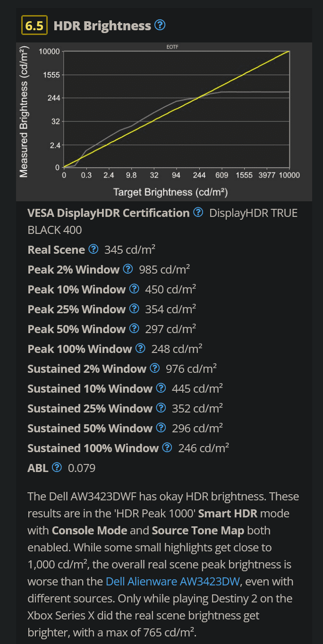
Task: Click question mark beside Peak 50% Window
Action: click(x=134, y=328)
